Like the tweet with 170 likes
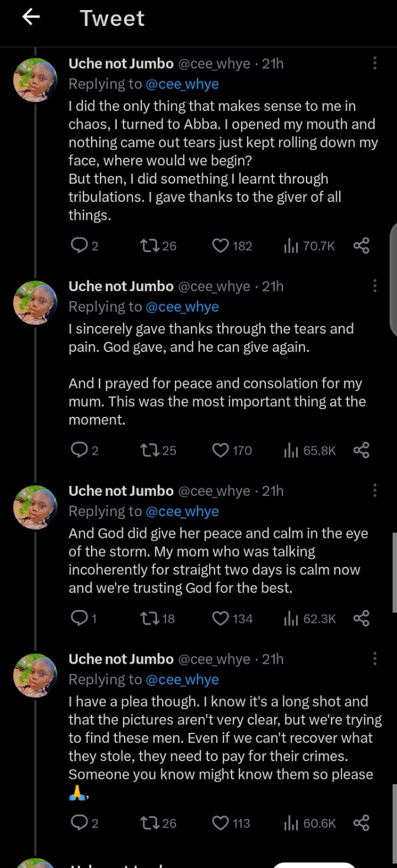The width and height of the screenshot is (397, 868). (x=220, y=451)
